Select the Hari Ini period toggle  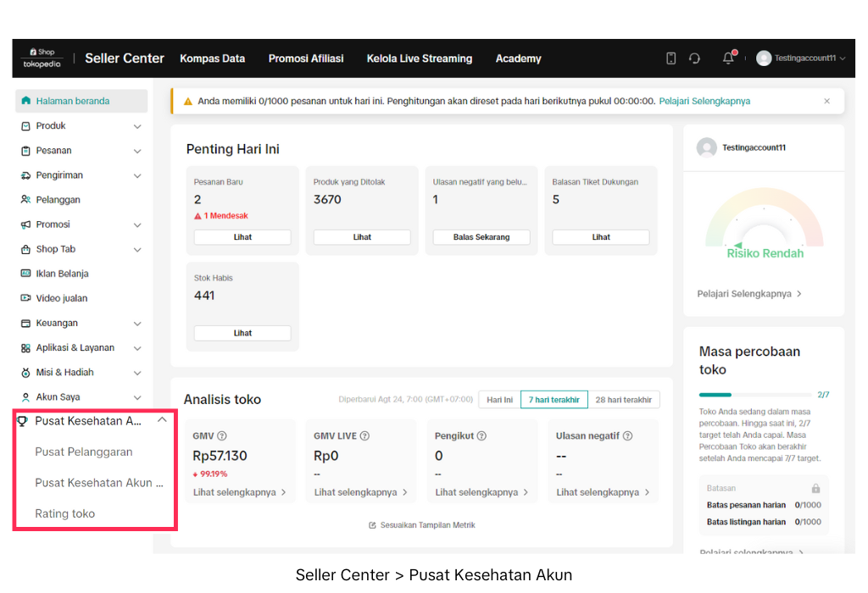(x=499, y=400)
